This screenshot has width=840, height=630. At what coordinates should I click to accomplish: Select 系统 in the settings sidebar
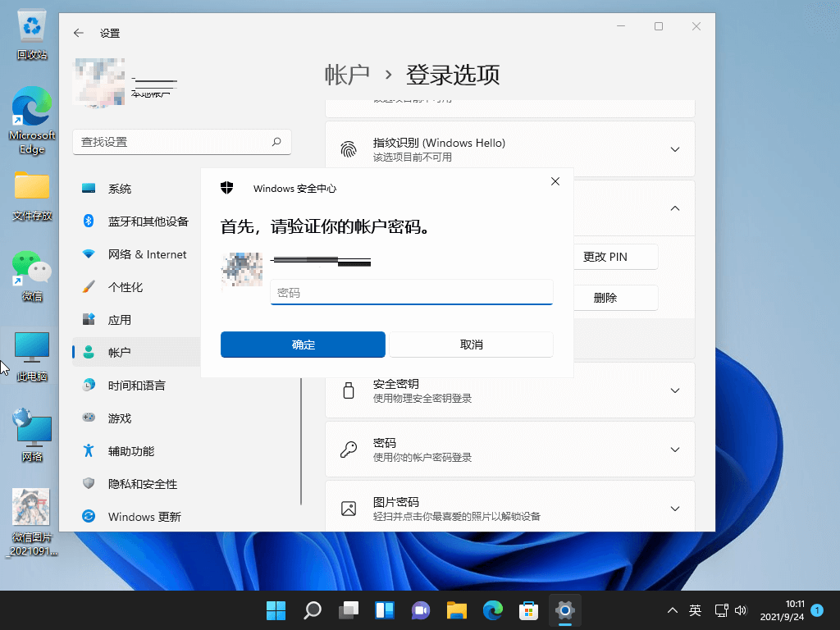click(121, 188)
